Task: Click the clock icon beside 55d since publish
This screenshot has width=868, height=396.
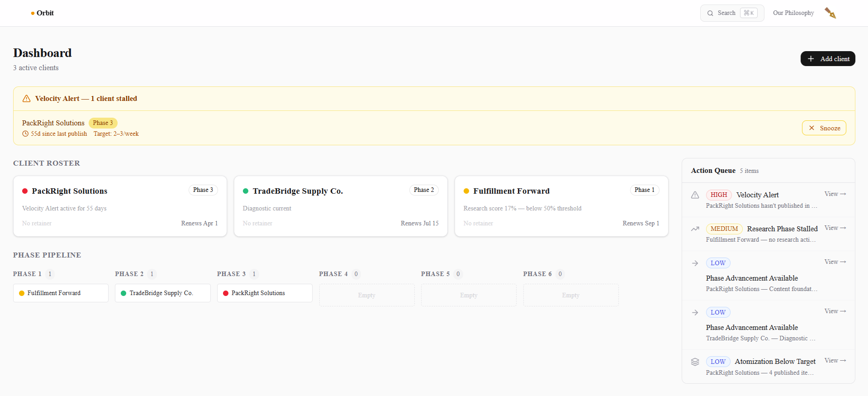Action: (x=25, y=134)
